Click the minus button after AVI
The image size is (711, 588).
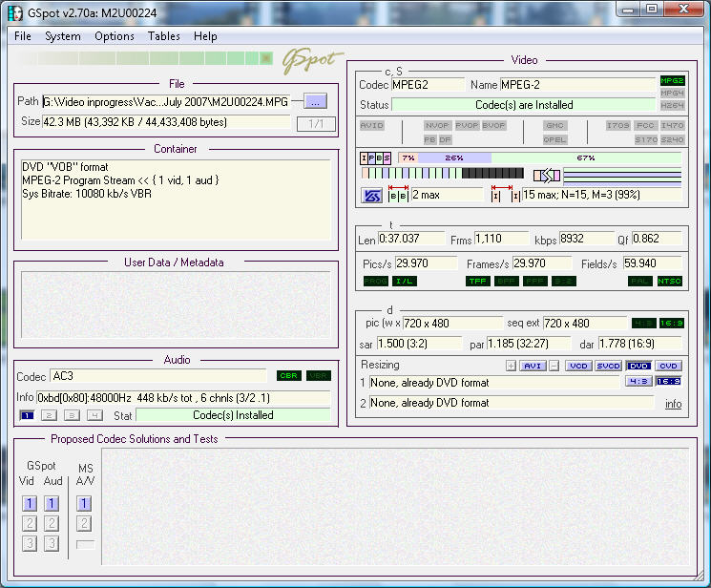pyautogui.click(x=554, y=366)
